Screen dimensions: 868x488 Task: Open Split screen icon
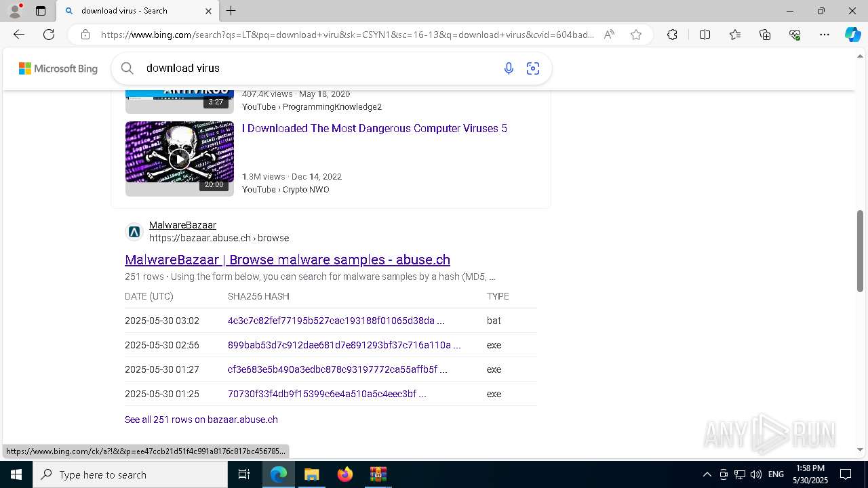click(705, 35)
